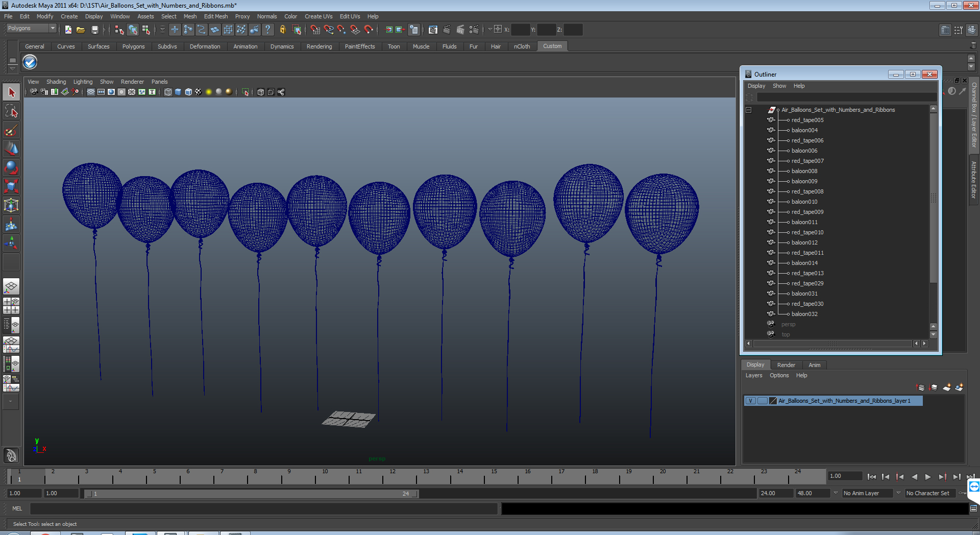Switch to the Polygons shelf tab

tap(133, 46)
